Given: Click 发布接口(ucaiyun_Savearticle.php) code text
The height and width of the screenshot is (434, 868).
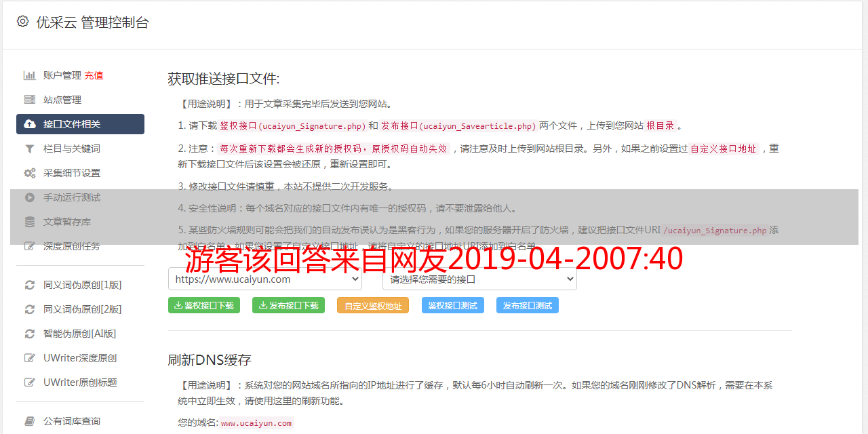Looking at the screenshot, I should click(x=458, y=126).
